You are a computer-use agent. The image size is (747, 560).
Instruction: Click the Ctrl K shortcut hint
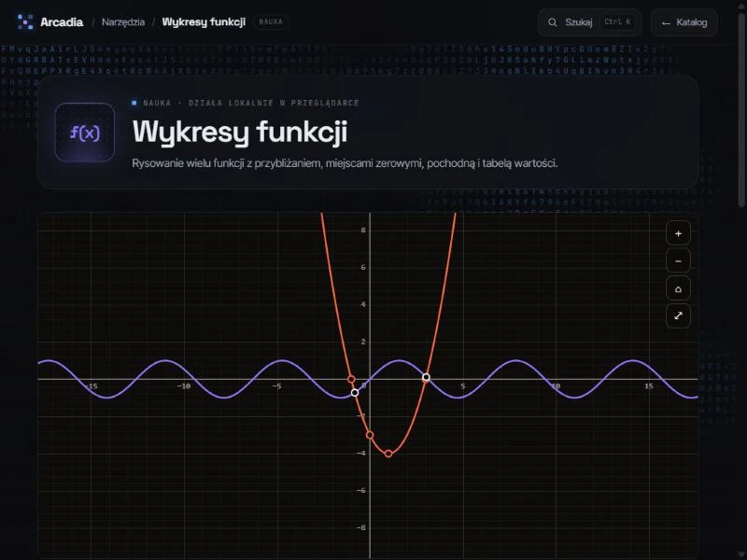[617, 21]
